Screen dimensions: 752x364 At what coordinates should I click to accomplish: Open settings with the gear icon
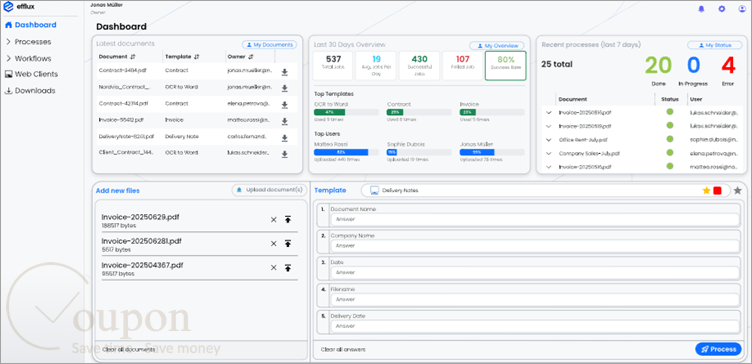pyautogui.click(x=721, y=9)
